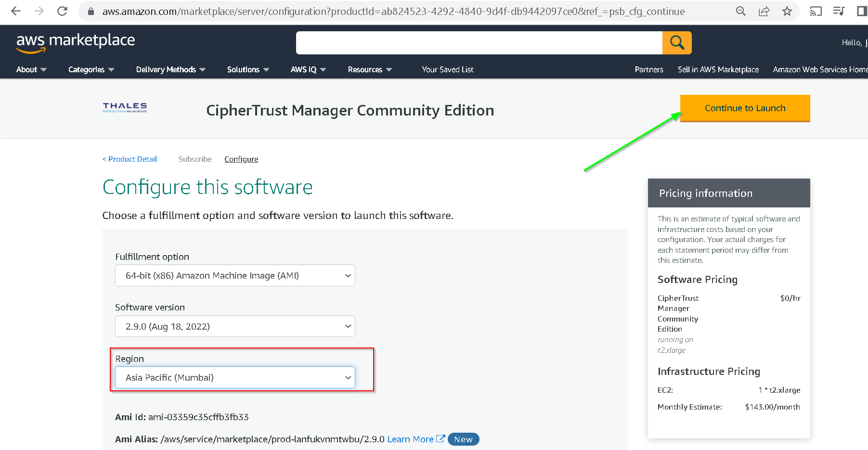Click the orange marketplace search button
This screenshot has width=868, height=450.
[x=677, y=43]
